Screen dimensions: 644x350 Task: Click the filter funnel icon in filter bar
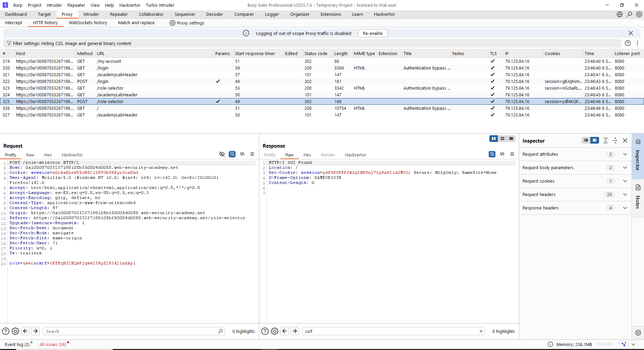(9, 43)
